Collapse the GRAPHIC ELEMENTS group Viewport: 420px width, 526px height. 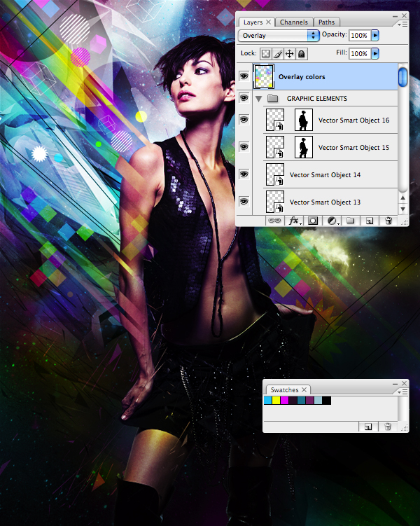click(x=258, y=99)
